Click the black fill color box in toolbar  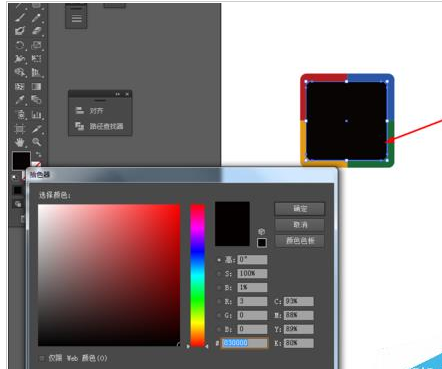coord(21,160)
